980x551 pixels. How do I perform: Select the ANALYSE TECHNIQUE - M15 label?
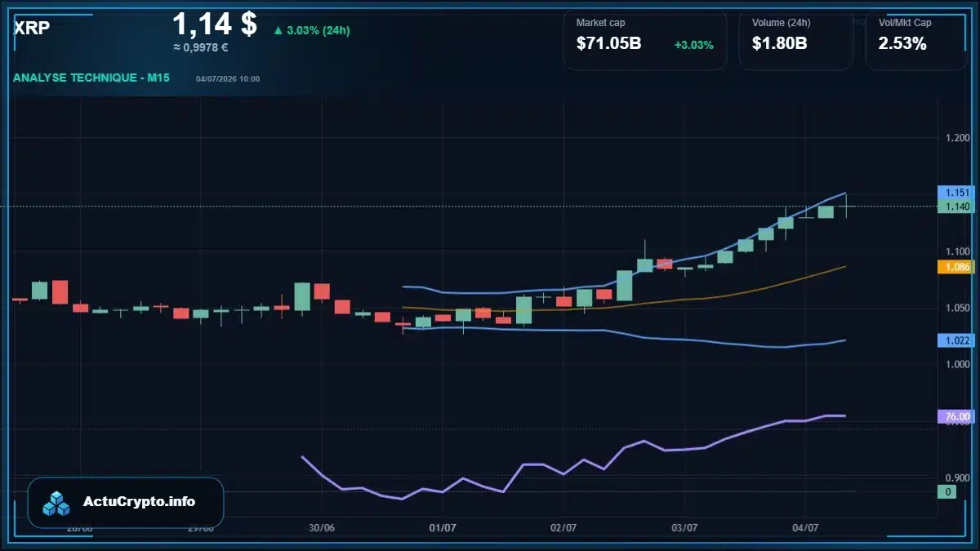[x=91, y=78]
